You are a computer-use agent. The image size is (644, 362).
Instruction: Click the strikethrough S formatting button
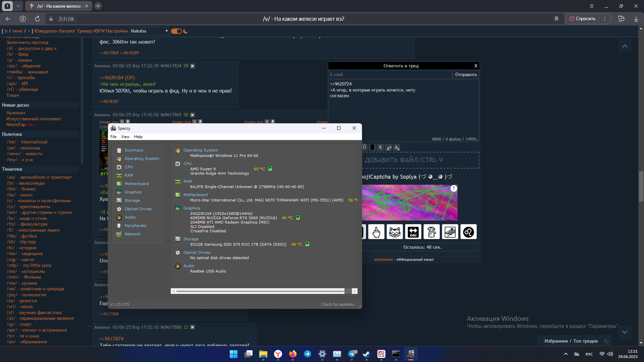pos(380,147)
